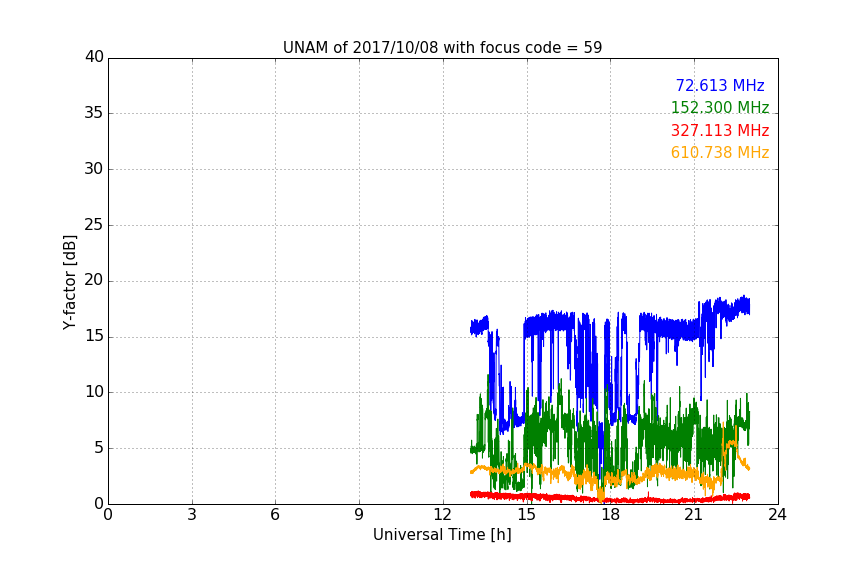Select the orange 610.738 MHz legend label
864x576 pixels.
pyautogui.click(x=720, y=153)
